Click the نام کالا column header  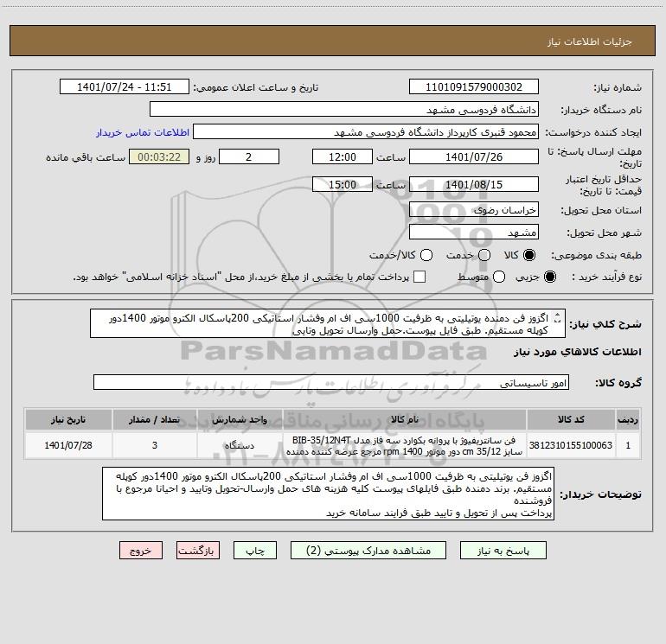pos(405,420)
